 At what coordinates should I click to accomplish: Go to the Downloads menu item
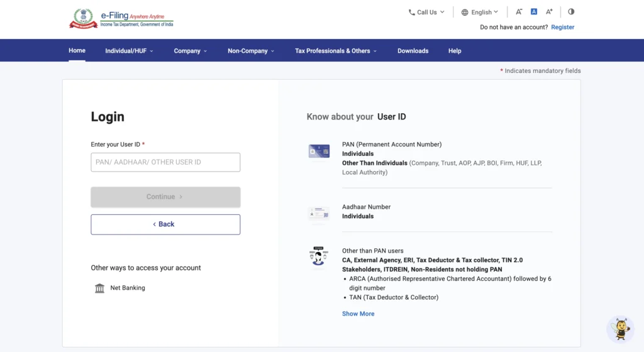click(x=413, y=51)
